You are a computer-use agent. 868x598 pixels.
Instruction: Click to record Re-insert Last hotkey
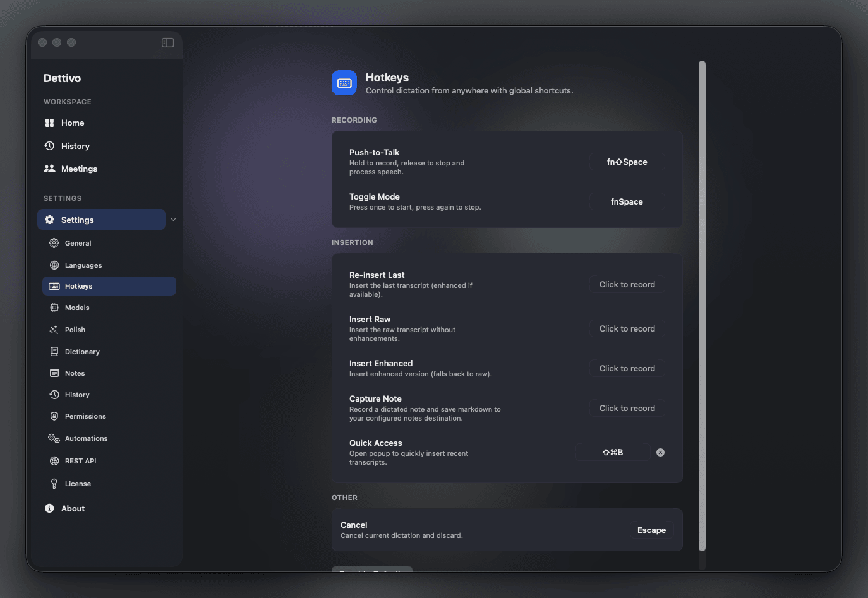(627, 284)
